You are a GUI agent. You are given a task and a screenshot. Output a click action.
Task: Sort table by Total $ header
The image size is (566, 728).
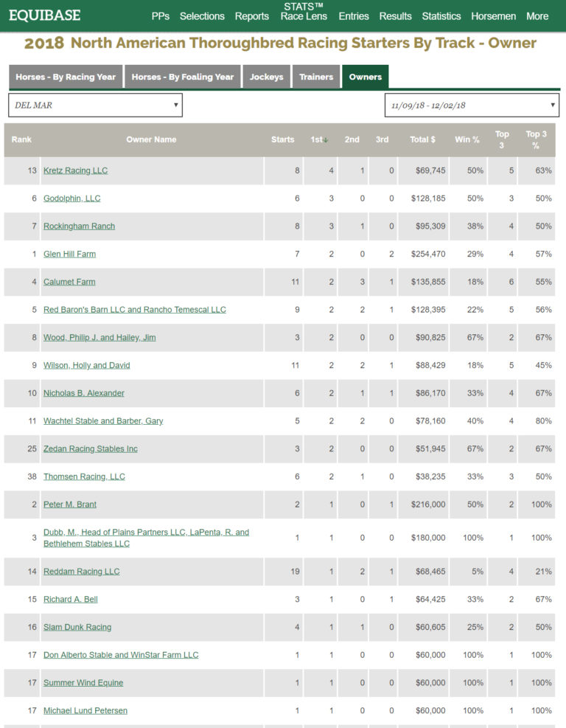[x=422, y=139]
